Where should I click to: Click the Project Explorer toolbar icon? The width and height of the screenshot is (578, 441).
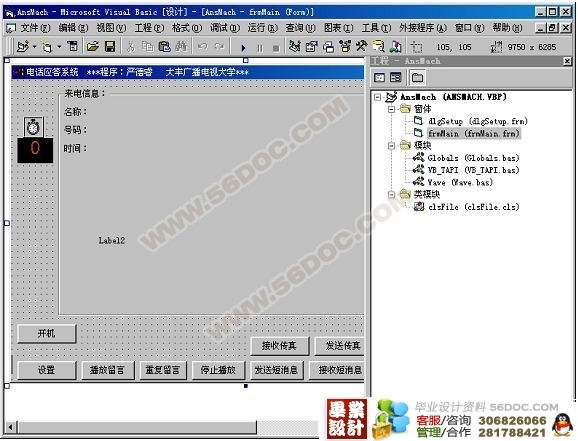tap(295, 47)
